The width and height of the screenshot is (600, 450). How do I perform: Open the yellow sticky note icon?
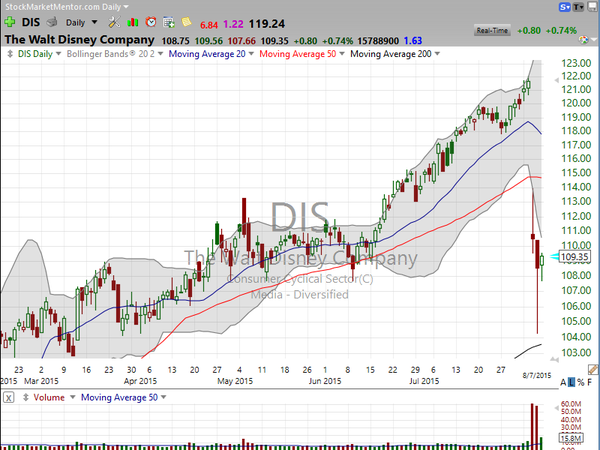click(186, 22)
